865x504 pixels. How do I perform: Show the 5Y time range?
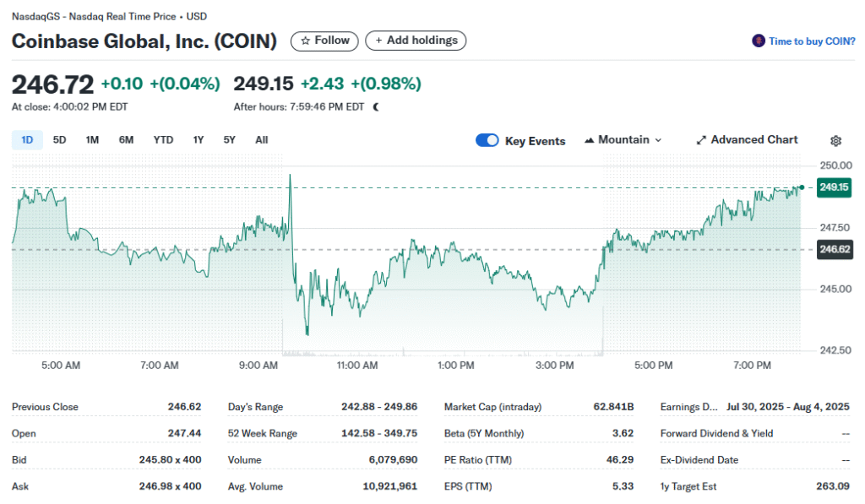230,140
